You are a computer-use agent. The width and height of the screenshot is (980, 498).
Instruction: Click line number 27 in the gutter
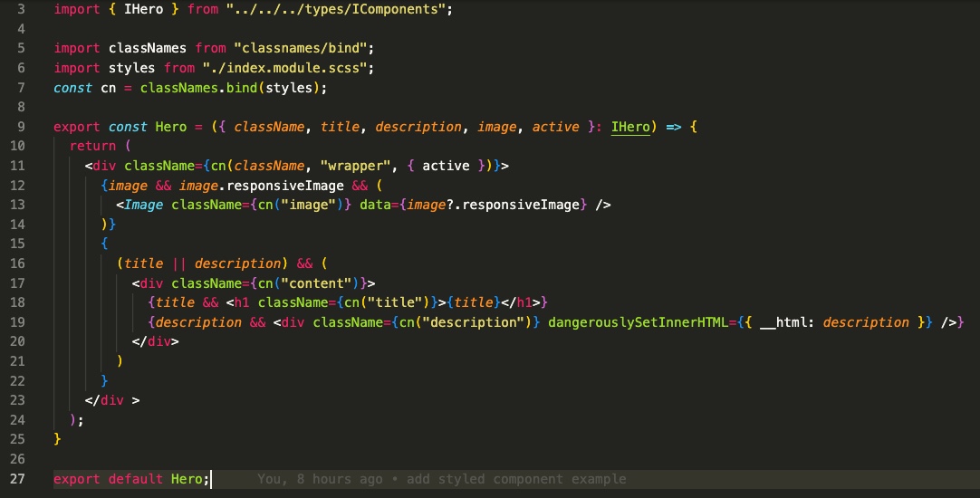(17, 479)
